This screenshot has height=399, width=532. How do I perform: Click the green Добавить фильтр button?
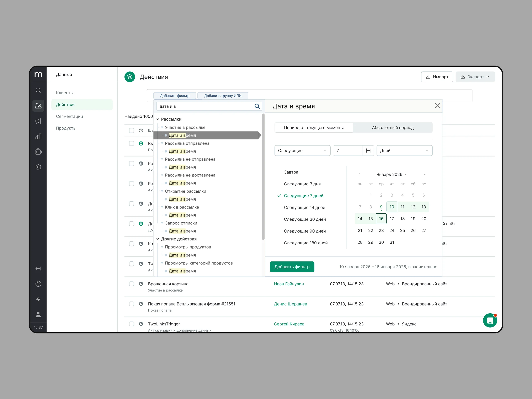(x=292, y=267)
